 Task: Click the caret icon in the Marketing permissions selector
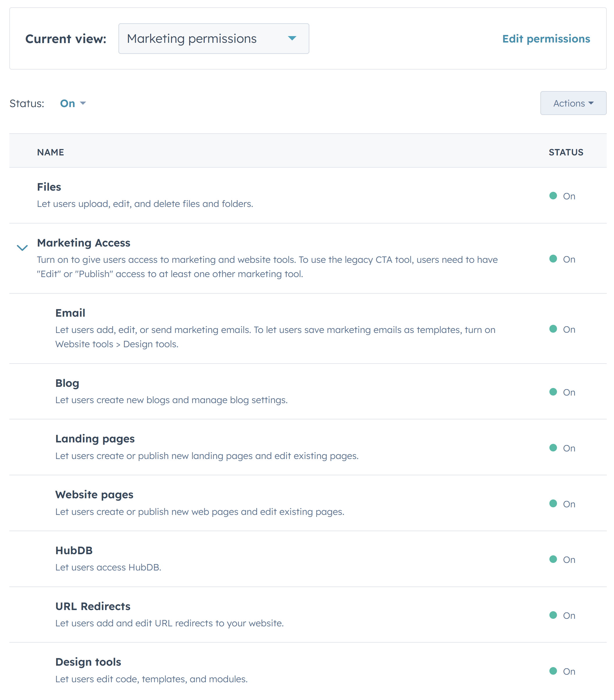tap(292, 38)
